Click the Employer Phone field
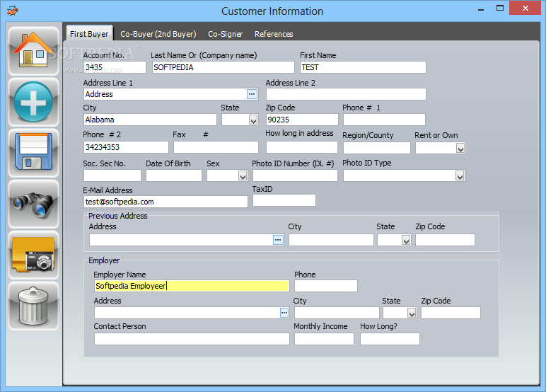 [326, 286]
